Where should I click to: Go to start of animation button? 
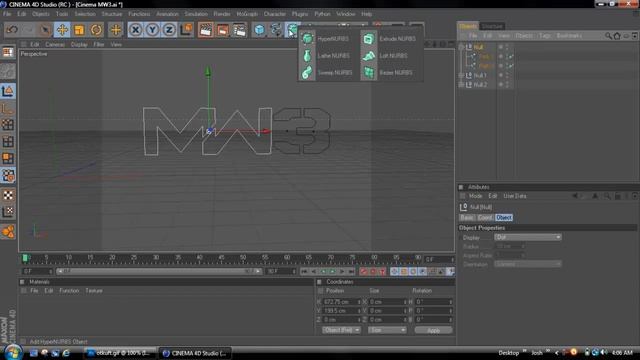click(x=304, y=271)
